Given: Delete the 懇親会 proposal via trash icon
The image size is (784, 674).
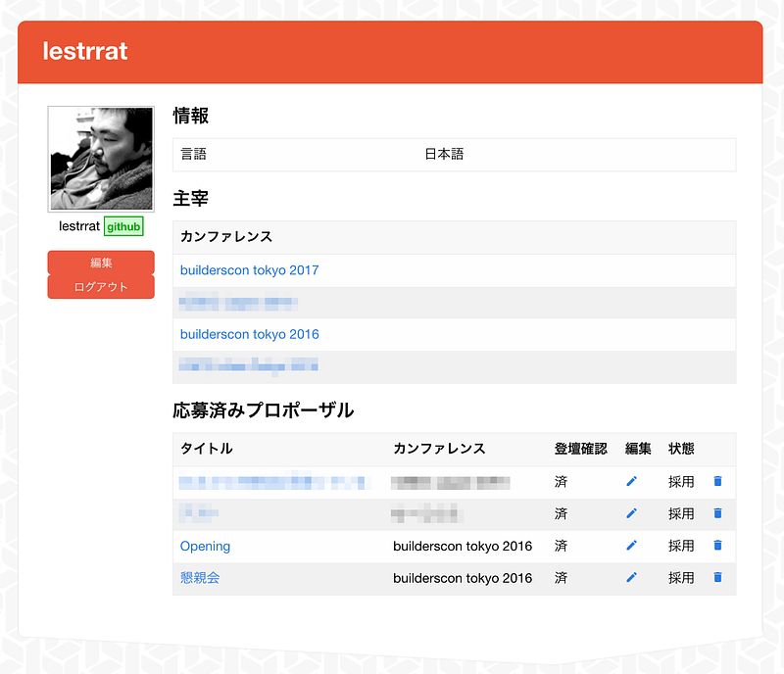Looking at the screenshot, I should pos(717,577).
